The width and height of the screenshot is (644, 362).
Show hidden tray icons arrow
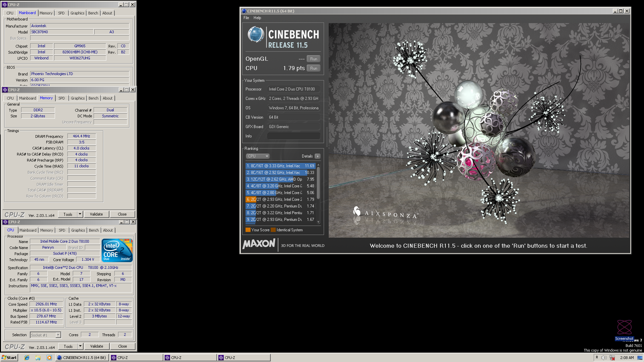[x=597, y=357]
